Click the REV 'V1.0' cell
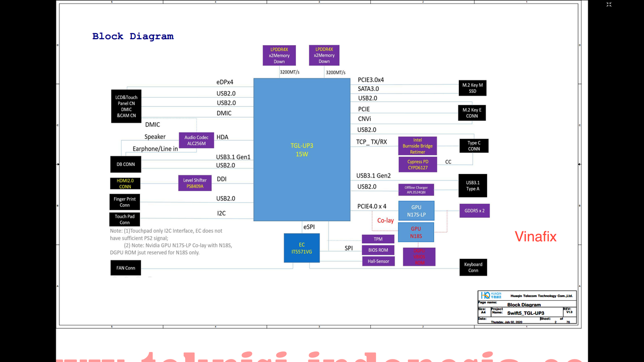 click(569, 312)
